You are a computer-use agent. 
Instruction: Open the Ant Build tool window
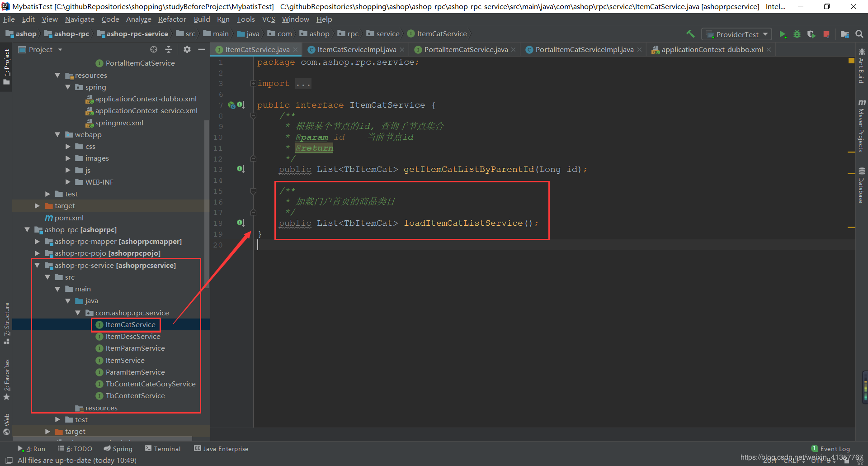pos(861,66)
